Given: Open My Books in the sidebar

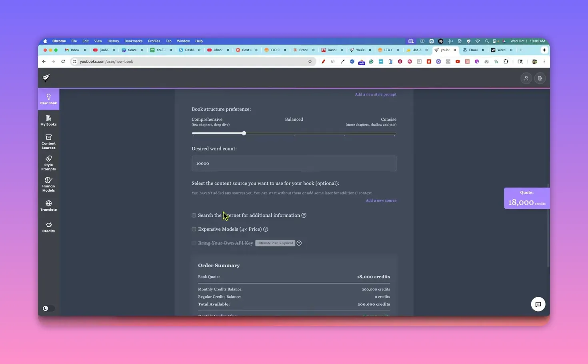Looking at the screenshot, I should (48, 120).
